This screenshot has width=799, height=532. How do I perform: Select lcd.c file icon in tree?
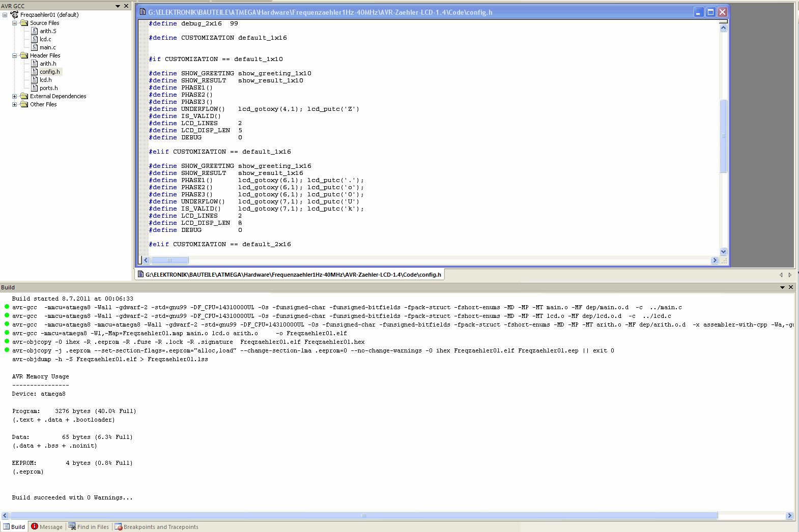[35, 39]
